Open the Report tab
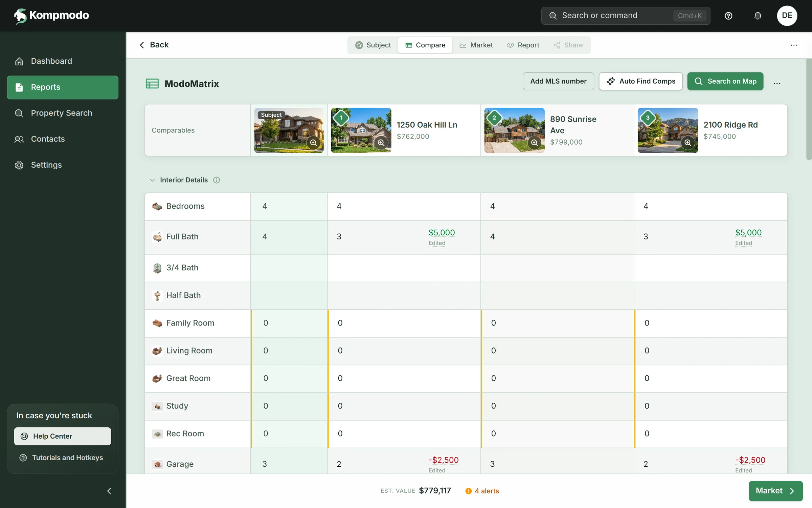Viewport: 812px width, 508px height. pyautogui.click(x=523, y=45)
